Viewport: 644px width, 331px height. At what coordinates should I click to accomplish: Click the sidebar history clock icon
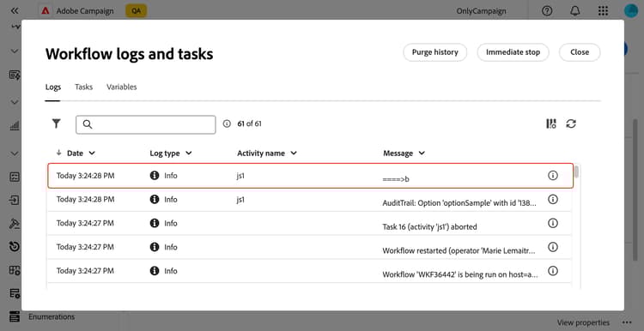(15, 246)
